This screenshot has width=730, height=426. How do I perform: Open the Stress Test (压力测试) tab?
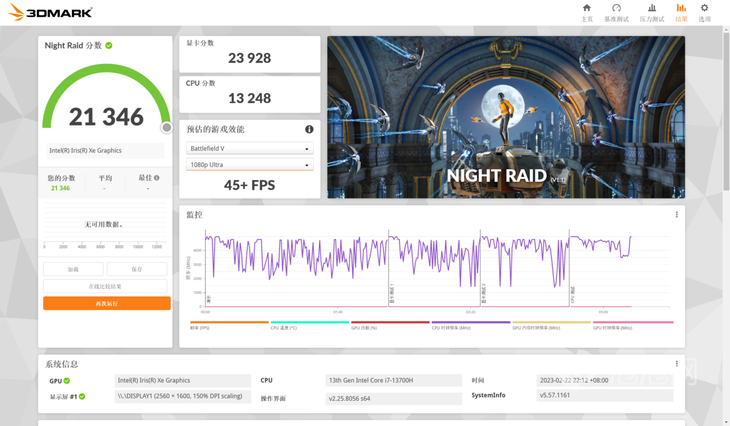click(652, 13)
